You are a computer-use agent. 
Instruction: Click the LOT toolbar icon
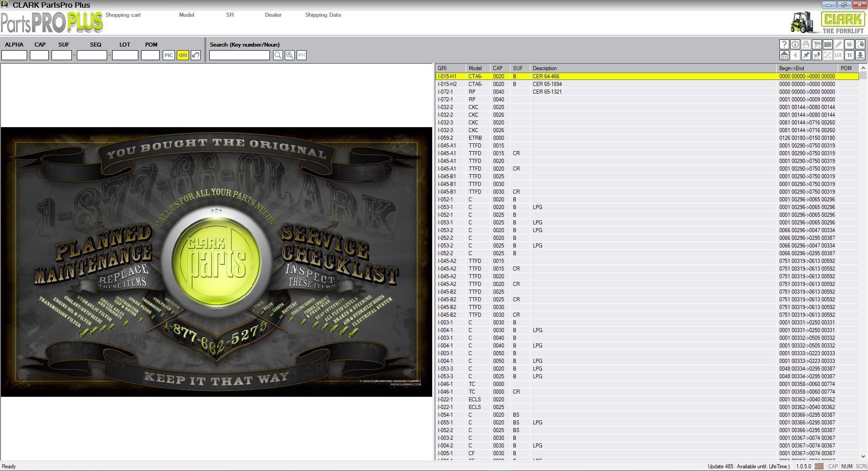tap(838, 55)
